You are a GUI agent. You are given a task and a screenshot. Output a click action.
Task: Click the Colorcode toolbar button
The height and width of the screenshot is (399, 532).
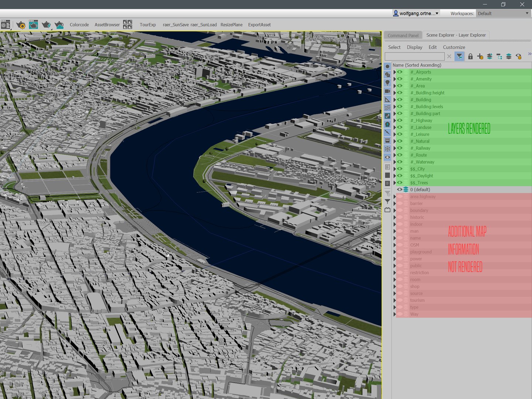pyautogui.click(x=79, y=25)
